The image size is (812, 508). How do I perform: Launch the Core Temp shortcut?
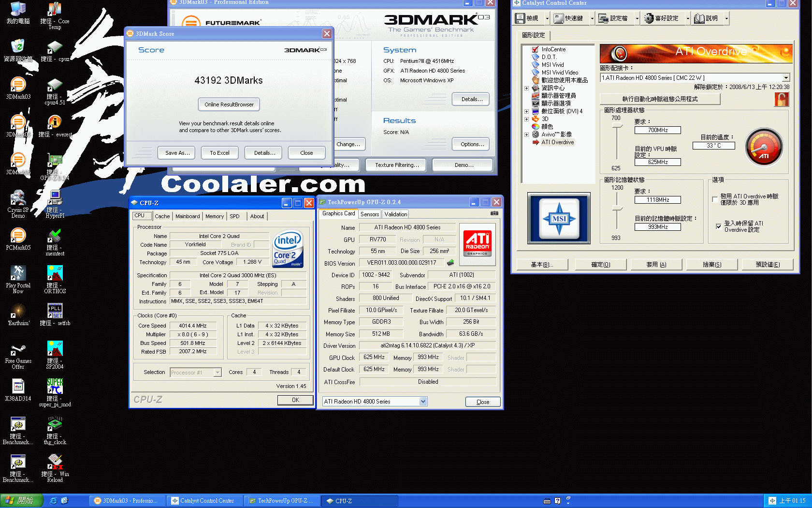55,15
